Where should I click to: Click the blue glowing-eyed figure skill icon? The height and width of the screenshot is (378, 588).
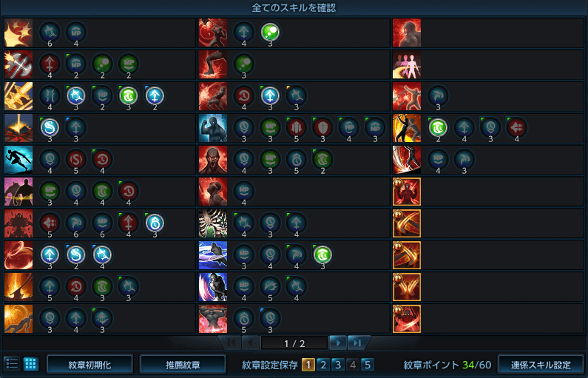pyautogui.click(x=212, y=128)
